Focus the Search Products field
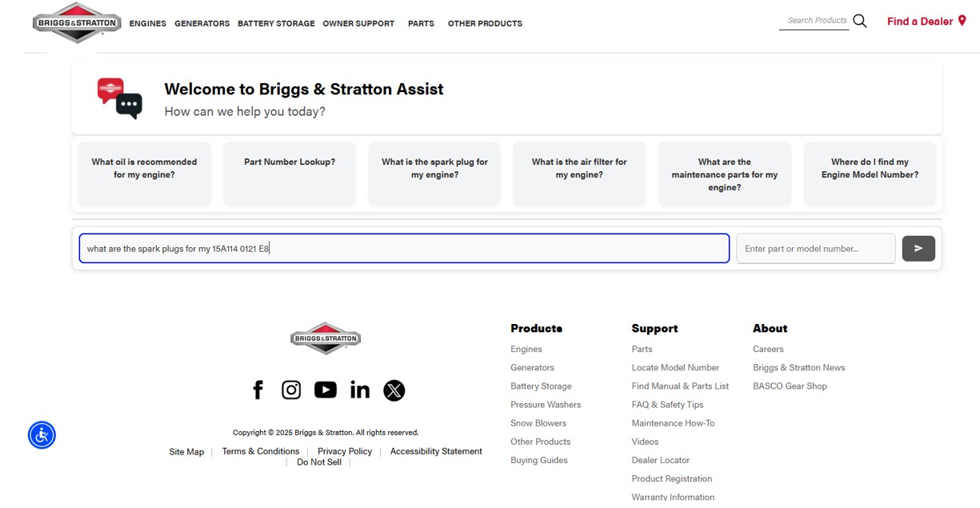Viewport: 980px width, 508px height. (x=814, y=21)
